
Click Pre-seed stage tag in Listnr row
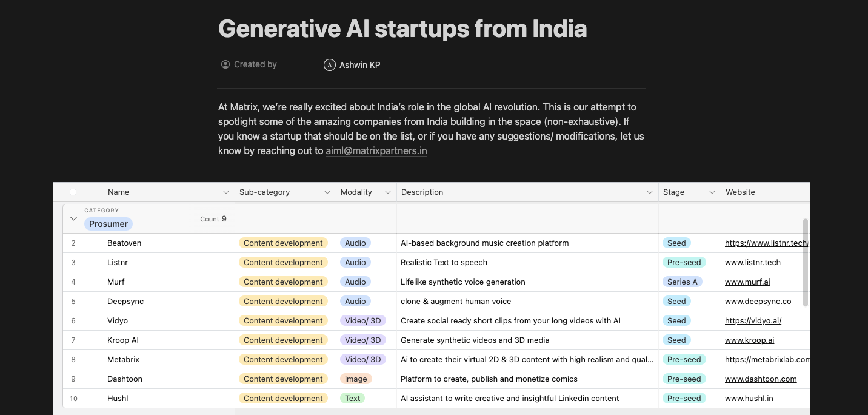pos(684,263)
